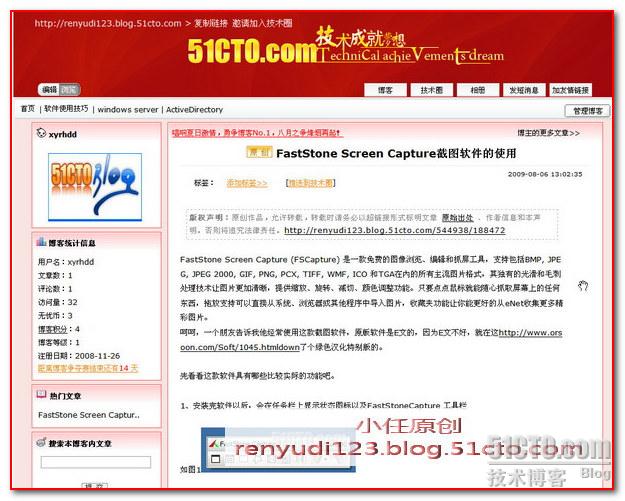Click 添加标签 link
Viewport: 625px width, 501px height.
(247, 183)
